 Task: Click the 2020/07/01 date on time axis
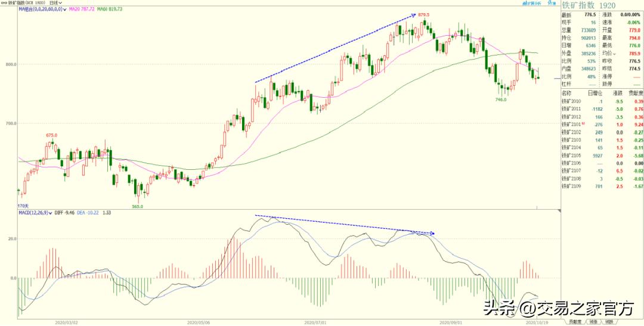[316, 322]
